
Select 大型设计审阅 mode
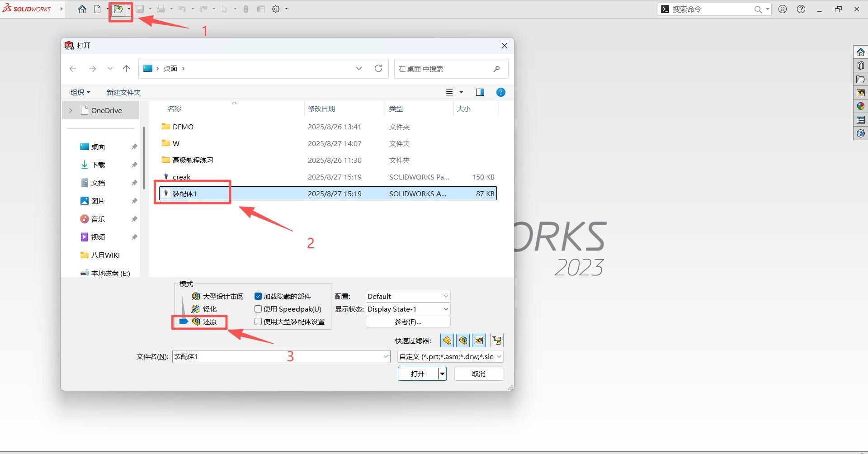click(217, 297)
